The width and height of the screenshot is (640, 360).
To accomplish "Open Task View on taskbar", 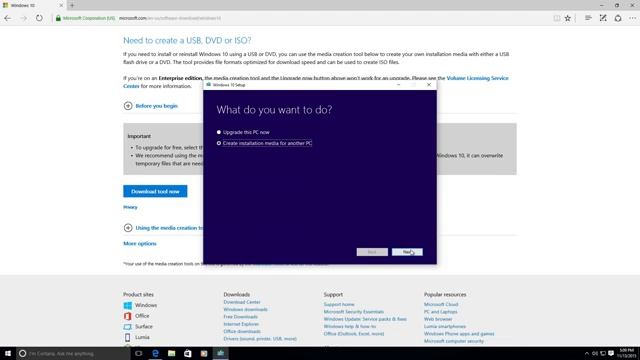I will 138,353.
